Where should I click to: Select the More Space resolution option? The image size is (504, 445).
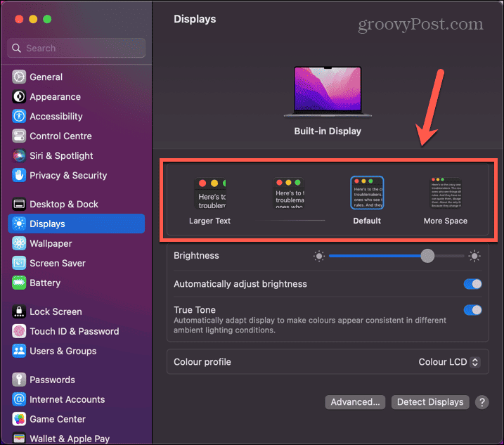(x=446, y=201)
